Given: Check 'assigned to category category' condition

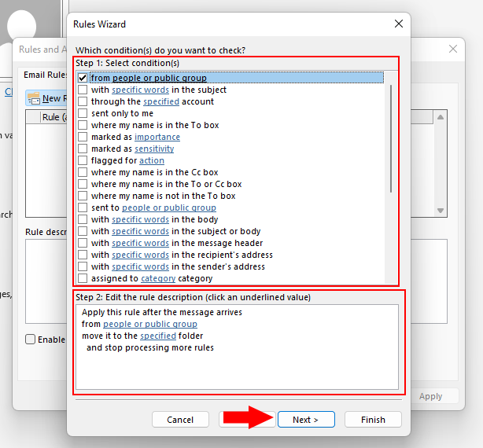Looking at the screenshot, I should 83,278.
